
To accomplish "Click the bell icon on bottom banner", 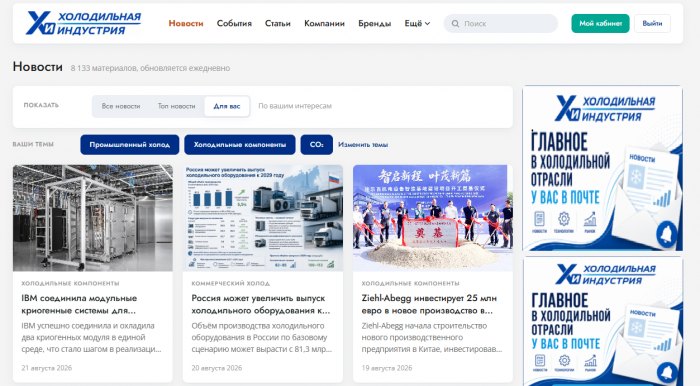I will 667,373.
